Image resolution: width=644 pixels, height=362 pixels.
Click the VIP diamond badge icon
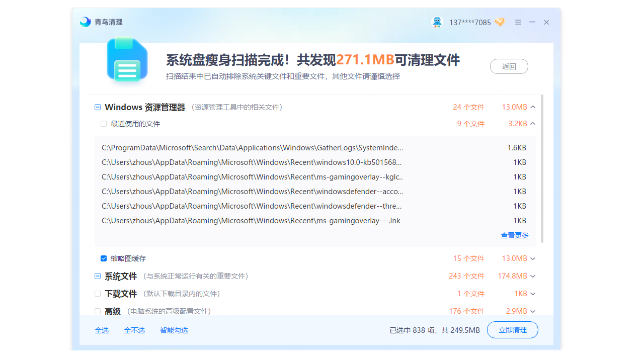500,22
